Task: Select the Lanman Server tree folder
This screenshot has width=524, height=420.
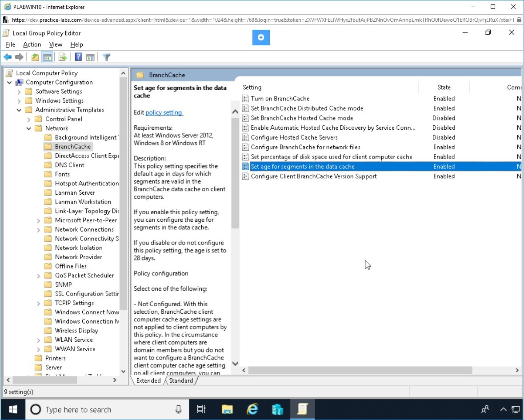Action: click(x=75, y=193)
